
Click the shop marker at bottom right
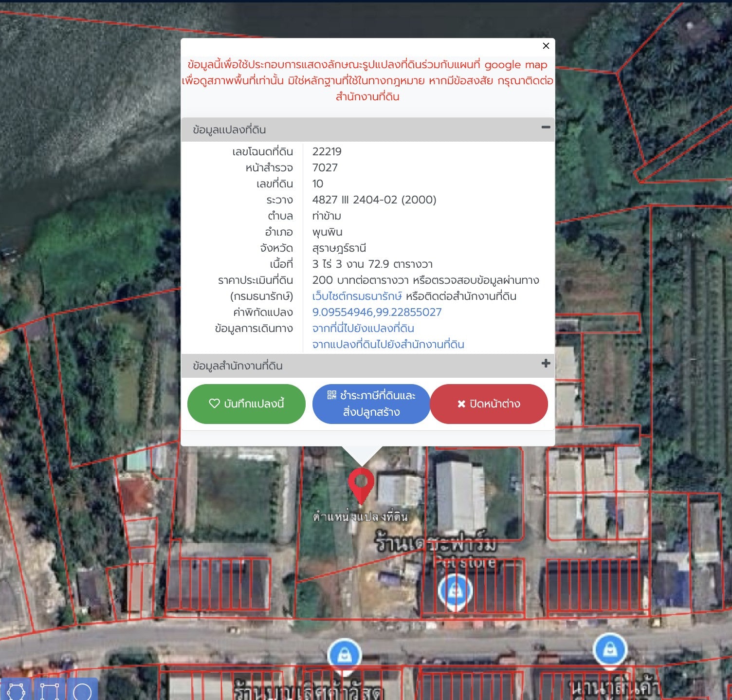coord(610,649)
